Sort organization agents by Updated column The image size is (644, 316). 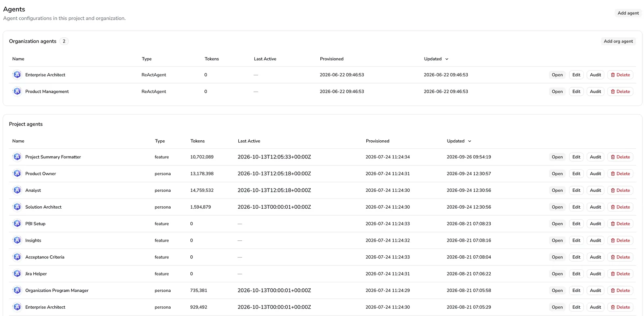(x=436, y=59)
